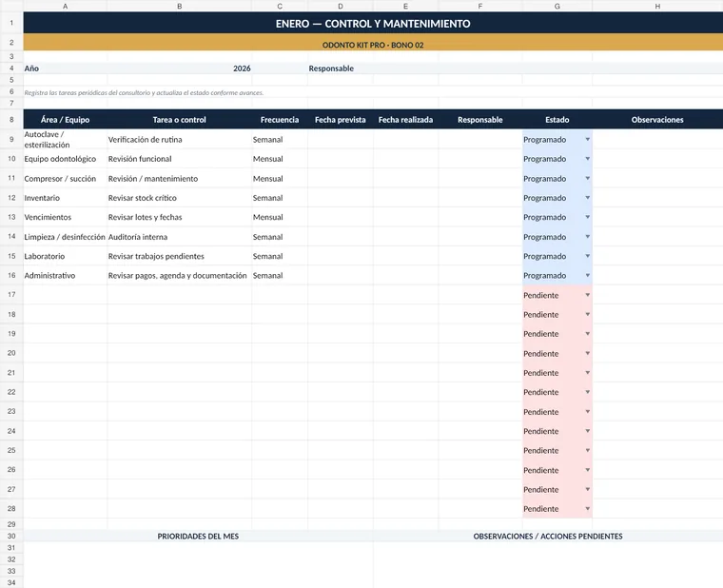
Task: Click the 'Responsable' table column heading
Action: 480,120
